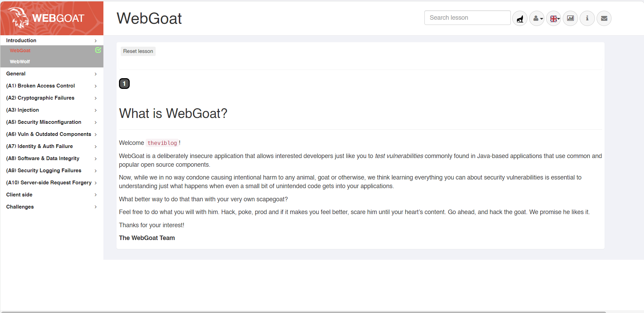This screenshot has width=644, height=313.
Task: Select the WebGoat lesson in sidebar
Action: click(20, 50)
